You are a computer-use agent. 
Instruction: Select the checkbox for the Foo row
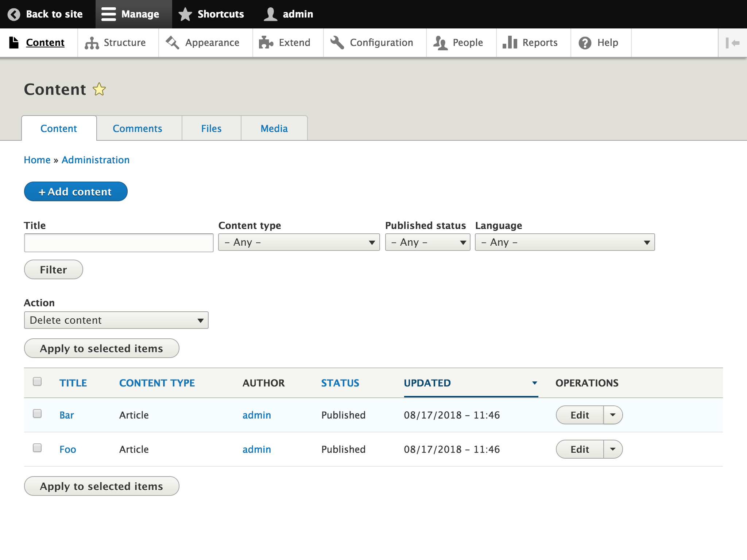tap(37, 448)
